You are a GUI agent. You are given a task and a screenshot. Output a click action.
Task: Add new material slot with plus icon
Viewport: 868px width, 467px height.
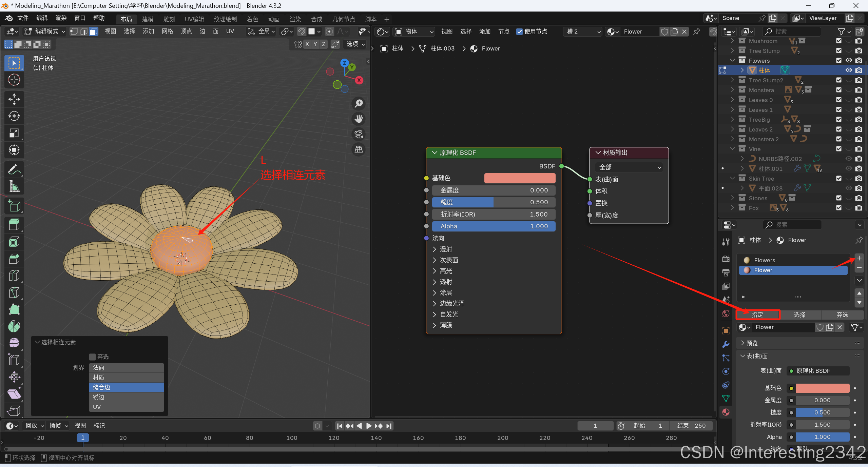(x=859, y=258)
